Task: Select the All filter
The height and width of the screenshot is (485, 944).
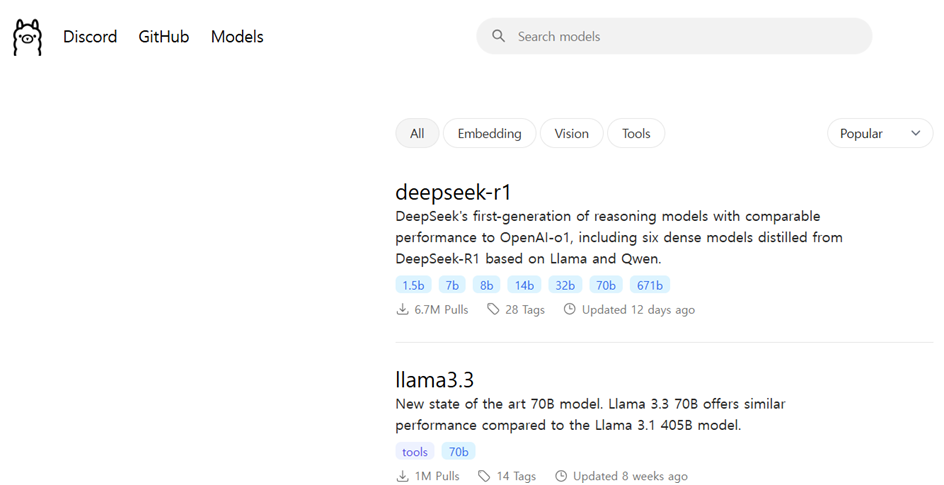Action: click(417, 133)
